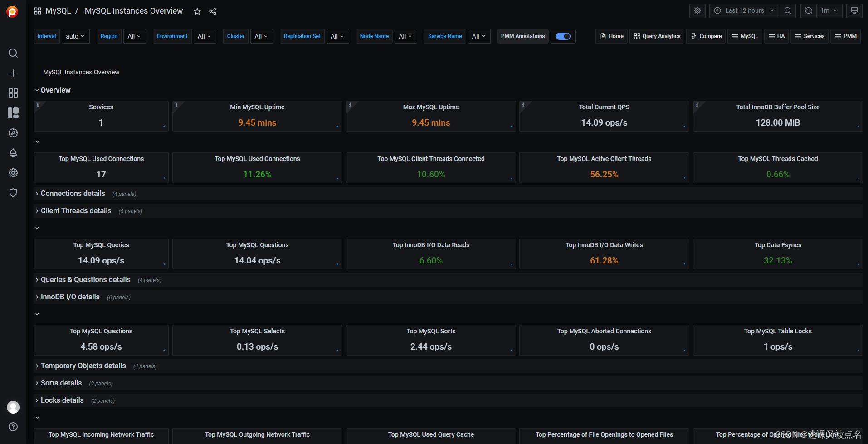
Task: Open the Services dashboards menu
Action: point(809,36)
